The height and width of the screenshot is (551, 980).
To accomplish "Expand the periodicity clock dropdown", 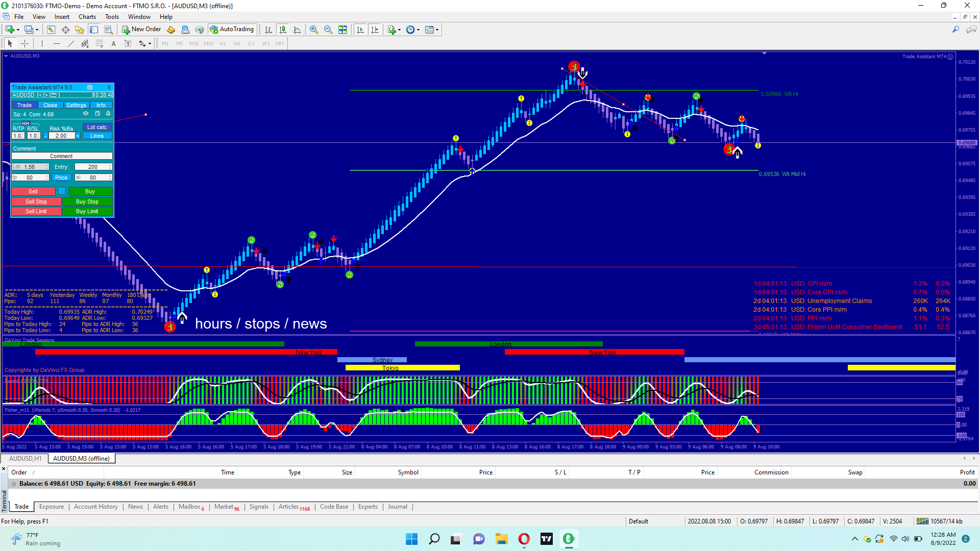I will click(x=419, y=30).
